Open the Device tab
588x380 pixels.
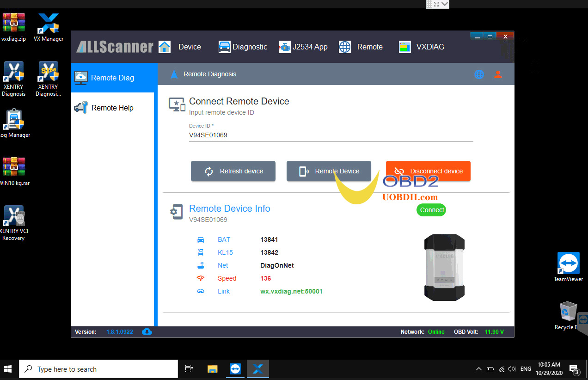click(180, 47)
